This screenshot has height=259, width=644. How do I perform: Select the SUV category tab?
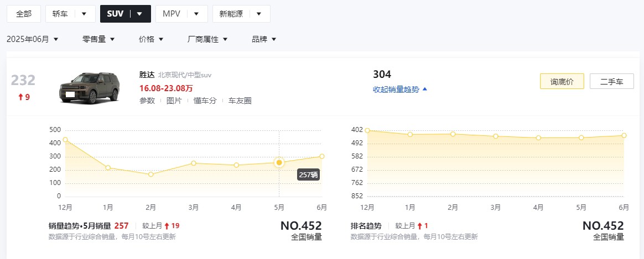click(x=116, y=14)
